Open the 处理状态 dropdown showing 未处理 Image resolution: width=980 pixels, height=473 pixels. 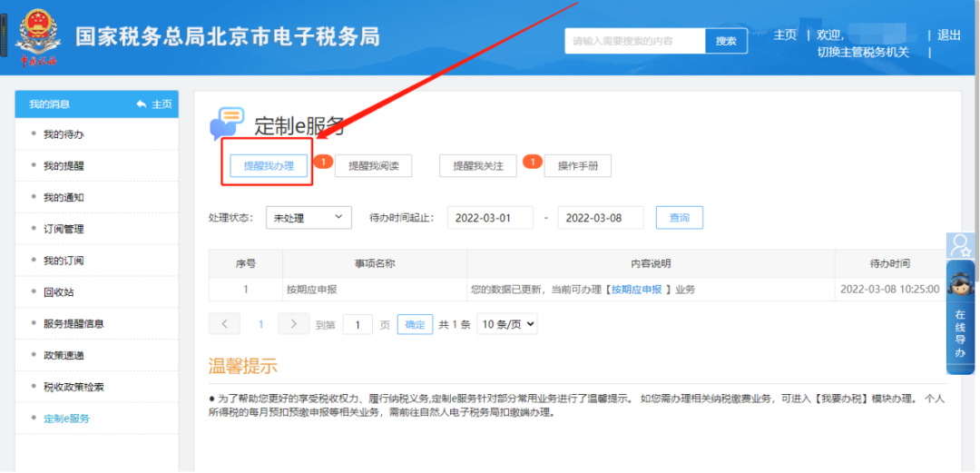pyautogui.click(x=309, y=218)
